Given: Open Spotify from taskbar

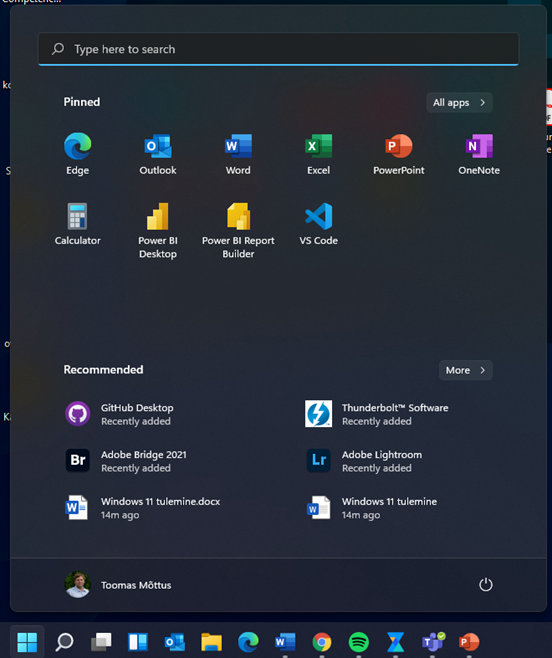Looking at the screenshot, I should click(358, 642).
